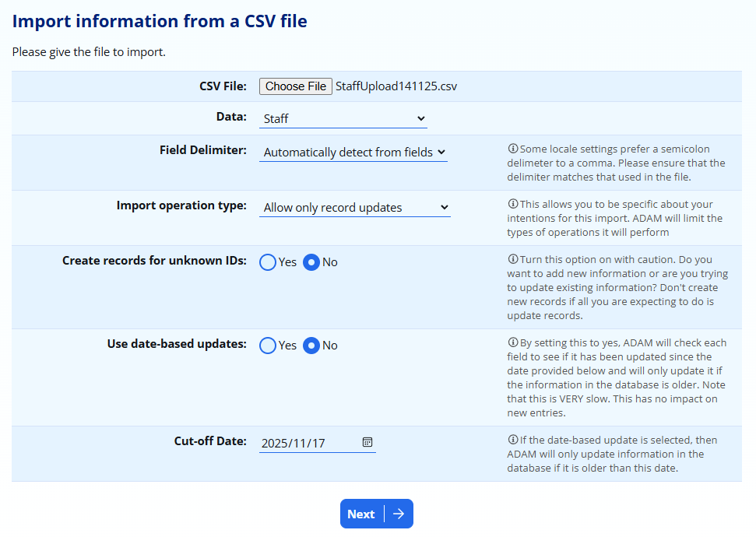Click info icon beside Field Delimiter help text
The height and width of the screenshot is (537, 756).
pyautogui.click(x=512, y=149)
